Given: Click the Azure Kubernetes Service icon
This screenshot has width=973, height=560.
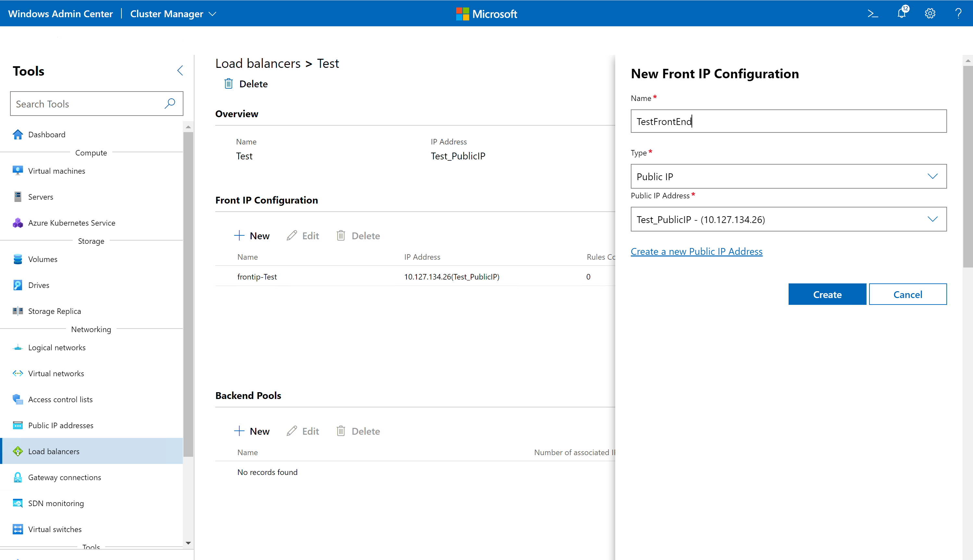Looking at the screenshot, I should [18, 223].
